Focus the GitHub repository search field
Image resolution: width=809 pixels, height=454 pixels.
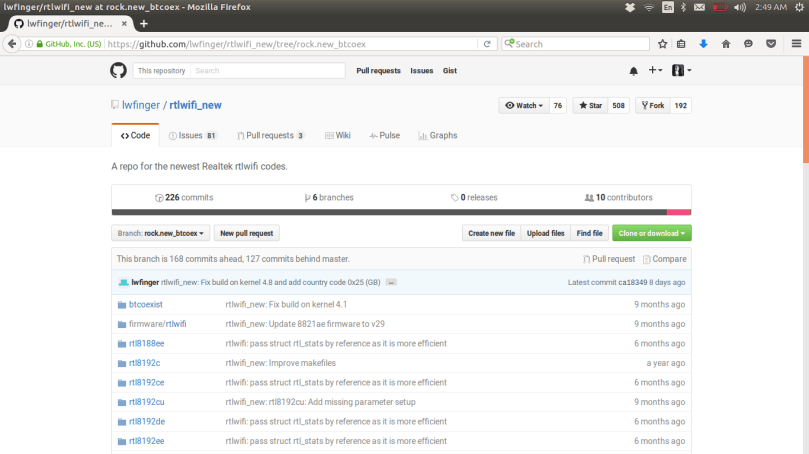(x=267, y=71)
